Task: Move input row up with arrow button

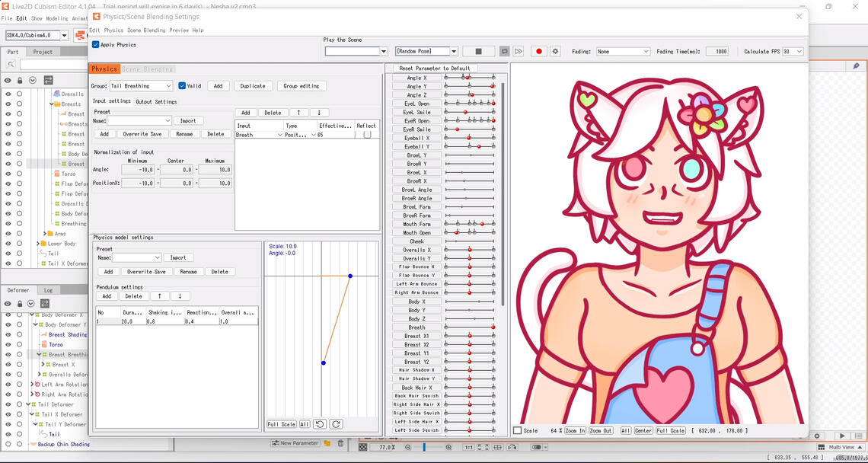Action: [298, 113]
